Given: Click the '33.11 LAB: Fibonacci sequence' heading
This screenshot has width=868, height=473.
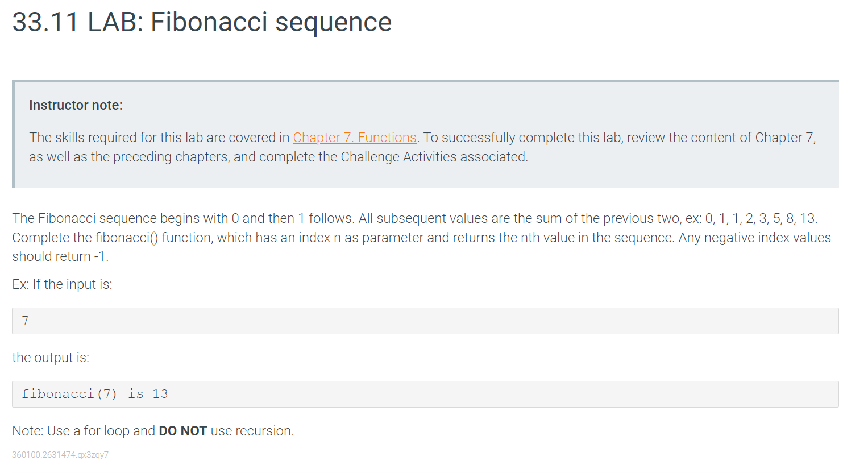Looking at the screenshot, I should tap(202, 22).
